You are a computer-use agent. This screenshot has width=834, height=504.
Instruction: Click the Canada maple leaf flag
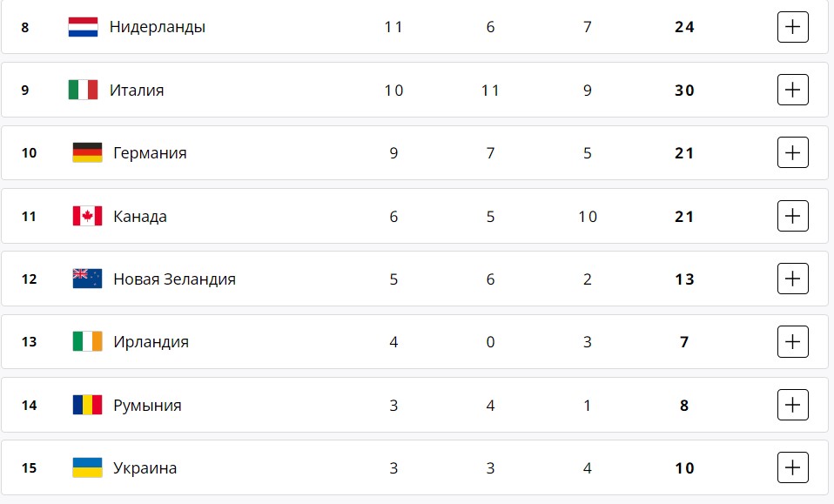pyautogui.click(x=87, y=216)
